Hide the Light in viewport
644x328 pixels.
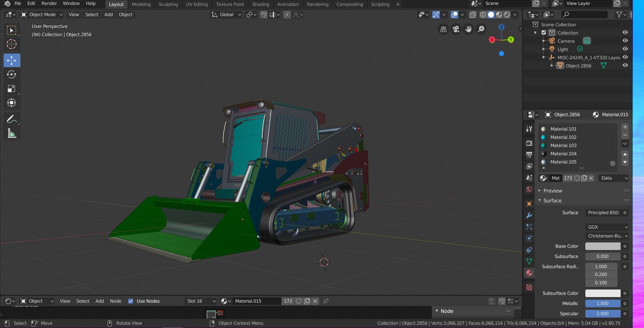tap(625, 49)
